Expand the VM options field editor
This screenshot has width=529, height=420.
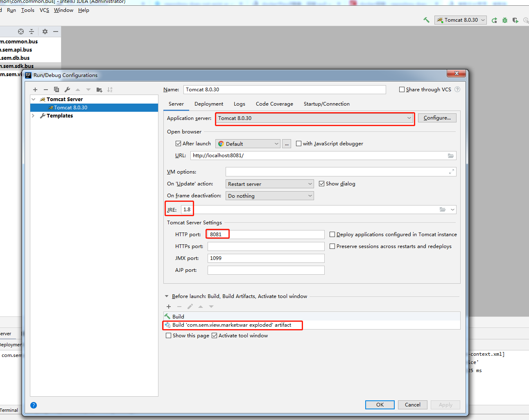click(452, 172)
